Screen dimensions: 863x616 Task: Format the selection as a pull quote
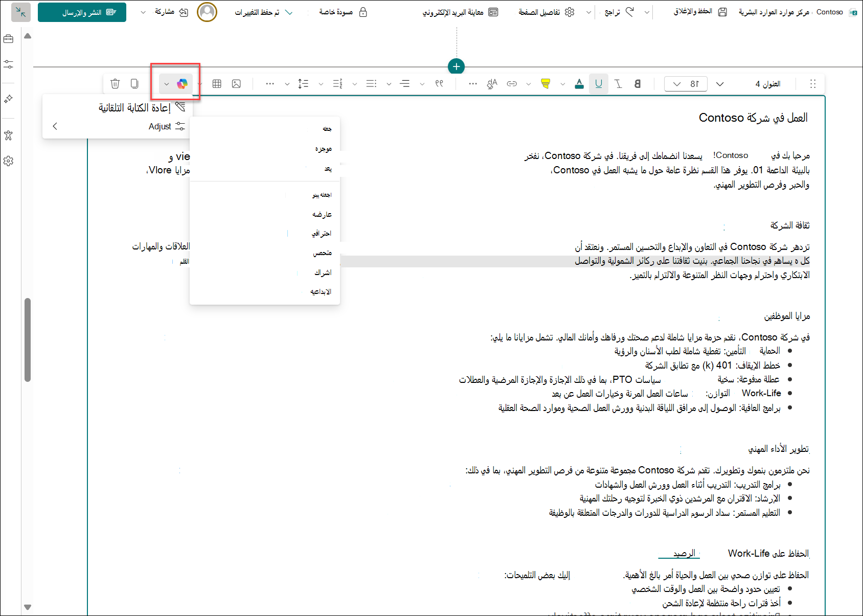(439, 84)
